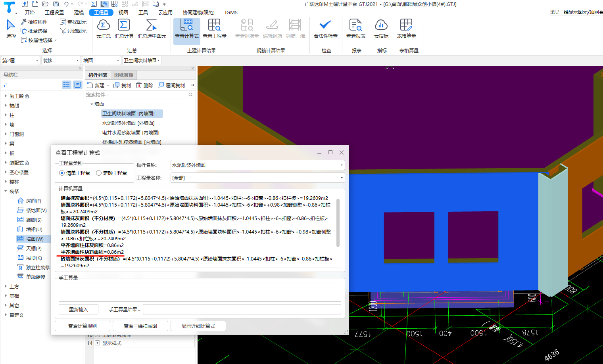Open the 工程量名称 combo box
The width and height of the screenshot is (603, 364).
[x=257, y=178]
